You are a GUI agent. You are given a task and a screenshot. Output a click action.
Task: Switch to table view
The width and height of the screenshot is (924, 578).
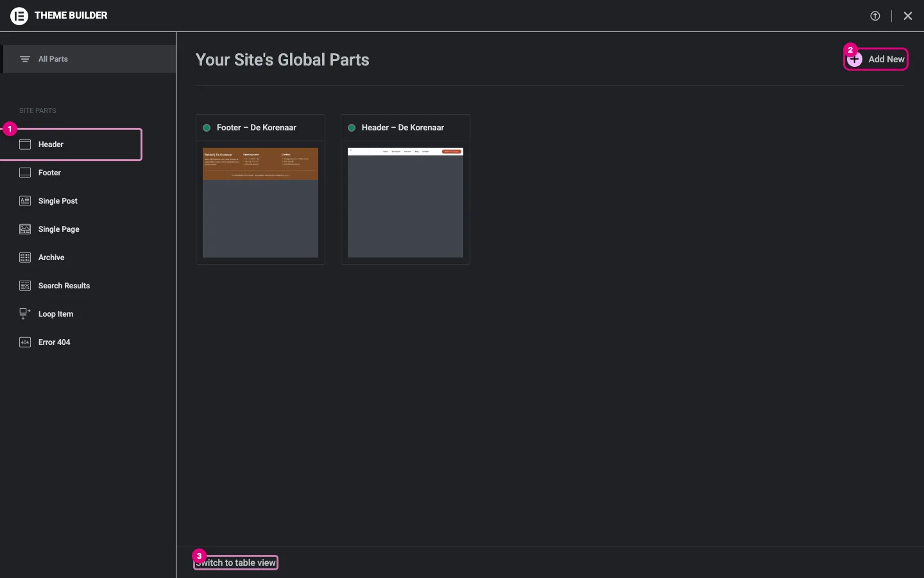pyautogui.click(x=235, y=563)
